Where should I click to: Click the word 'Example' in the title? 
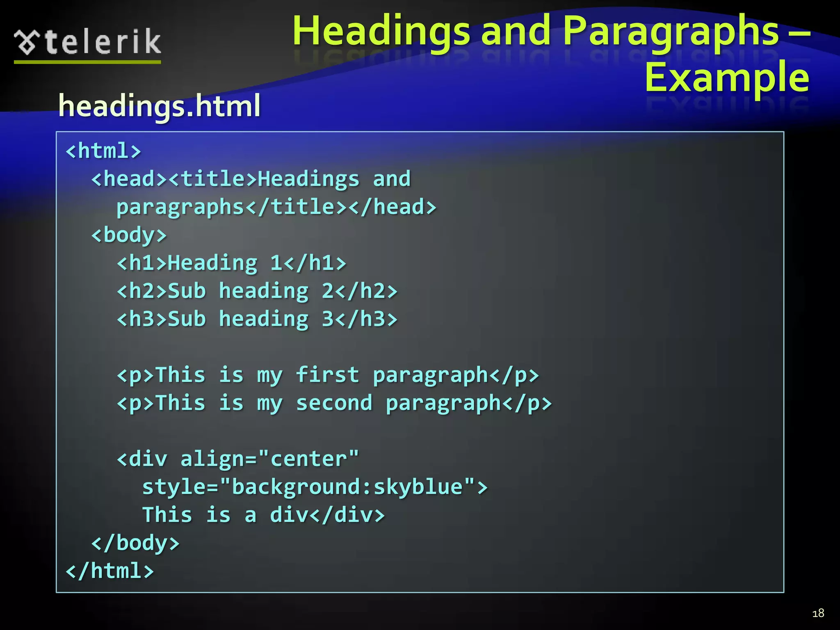[726, 77]
